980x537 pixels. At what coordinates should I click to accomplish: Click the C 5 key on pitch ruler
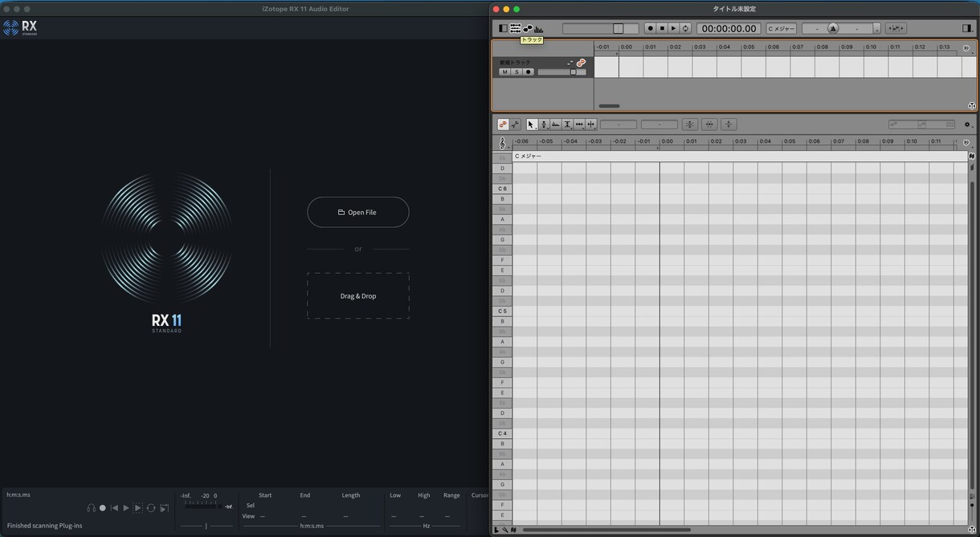click(502, 311)
